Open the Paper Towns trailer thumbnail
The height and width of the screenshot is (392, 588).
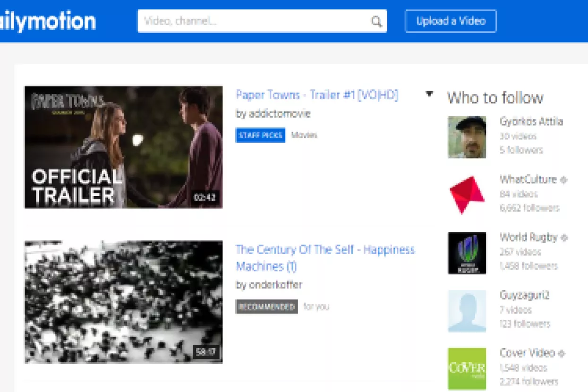point(123,147)
